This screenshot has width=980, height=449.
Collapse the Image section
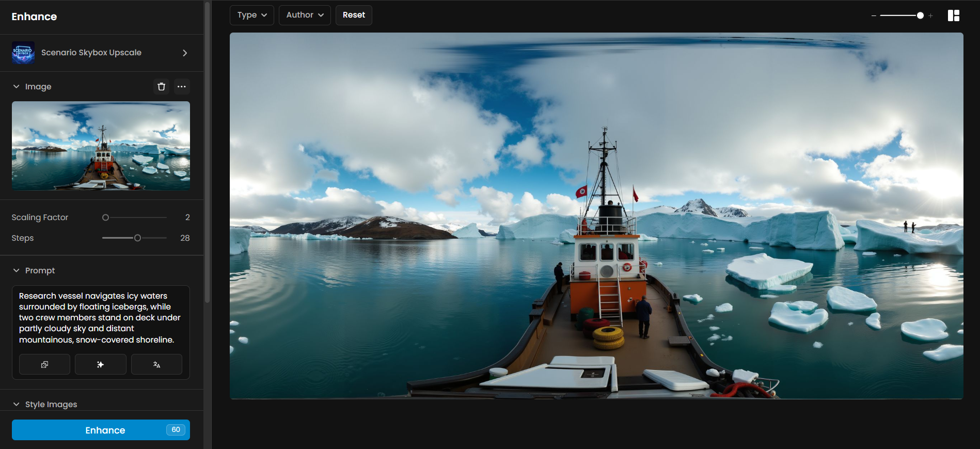tap(17, 87)
